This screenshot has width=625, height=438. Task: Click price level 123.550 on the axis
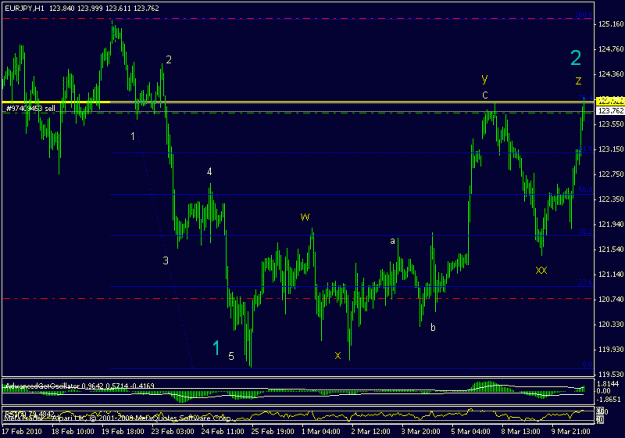point(611,124)
